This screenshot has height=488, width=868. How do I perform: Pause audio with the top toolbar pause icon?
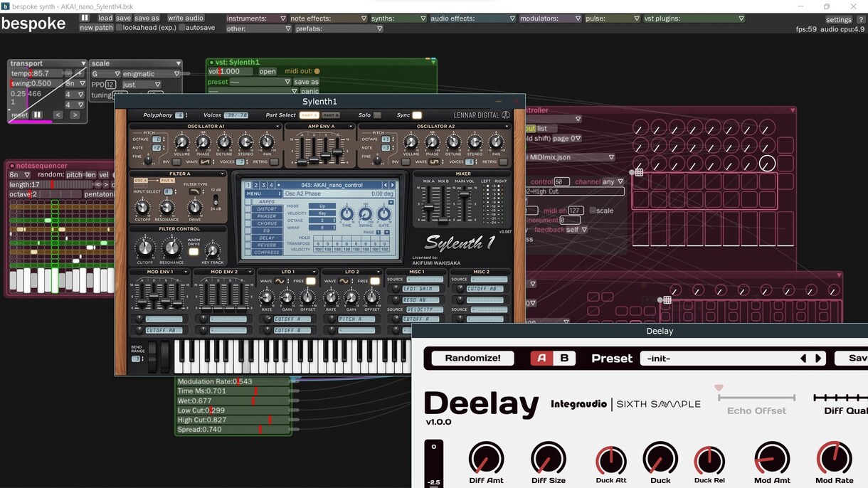click(x=85, y=18)
